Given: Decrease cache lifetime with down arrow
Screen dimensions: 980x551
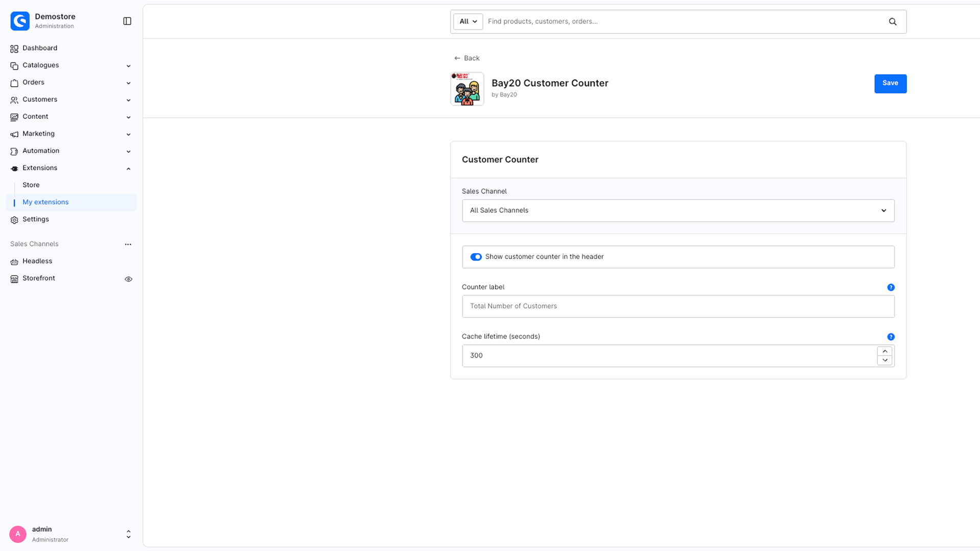Looking at the screenshot, I should coord(885,360).
